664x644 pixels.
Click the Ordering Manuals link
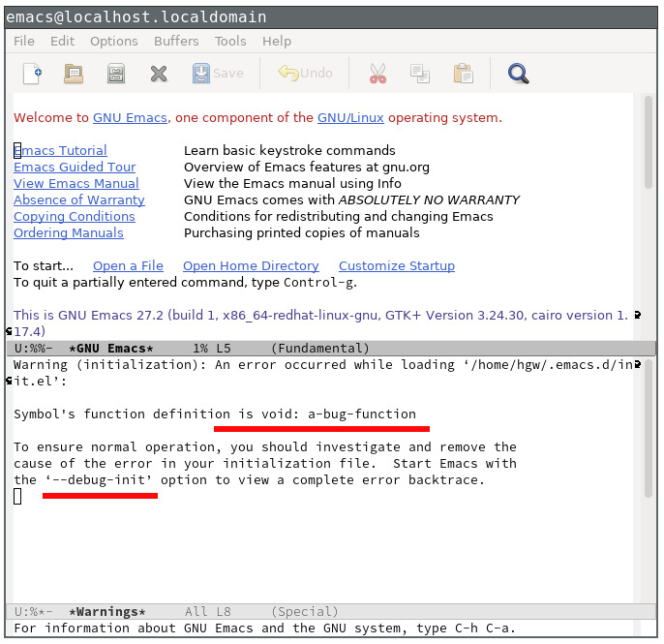tap(69, 233)
